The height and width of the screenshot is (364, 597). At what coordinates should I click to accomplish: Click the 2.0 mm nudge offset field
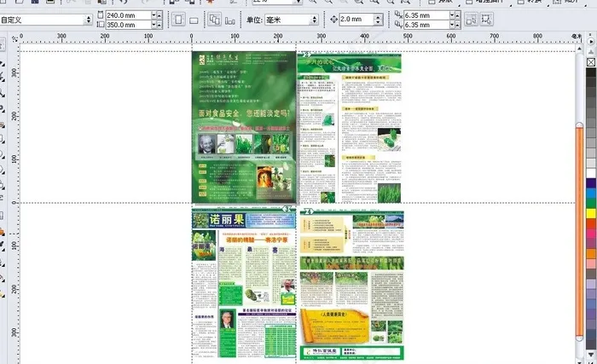point(358,19)
